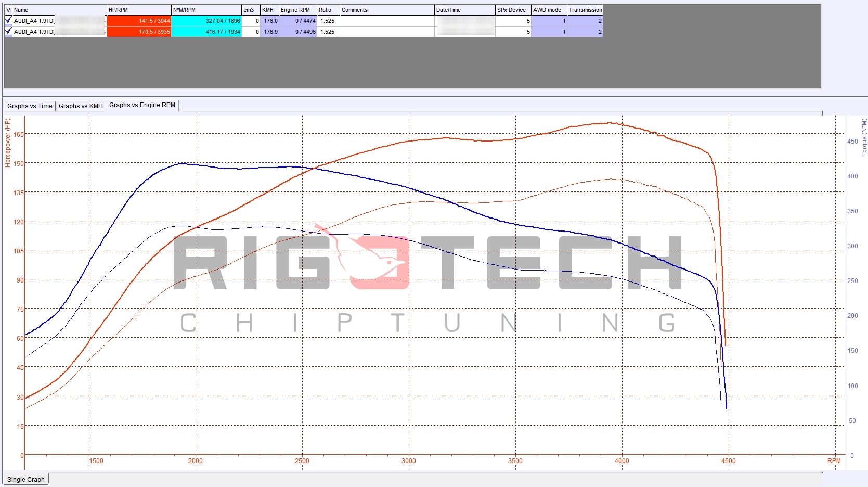Screen dimensions: 868x487
Task: Select the cyan cell showing 327.04 / 1896
Action: pyautogui.click(x=206, y=21)
